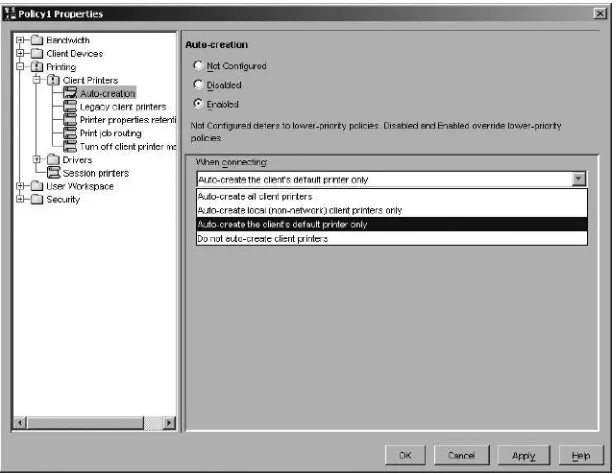Click the Client Printers folder icon
The height and width of the screenshot is (474, 616).
[53, 80]
